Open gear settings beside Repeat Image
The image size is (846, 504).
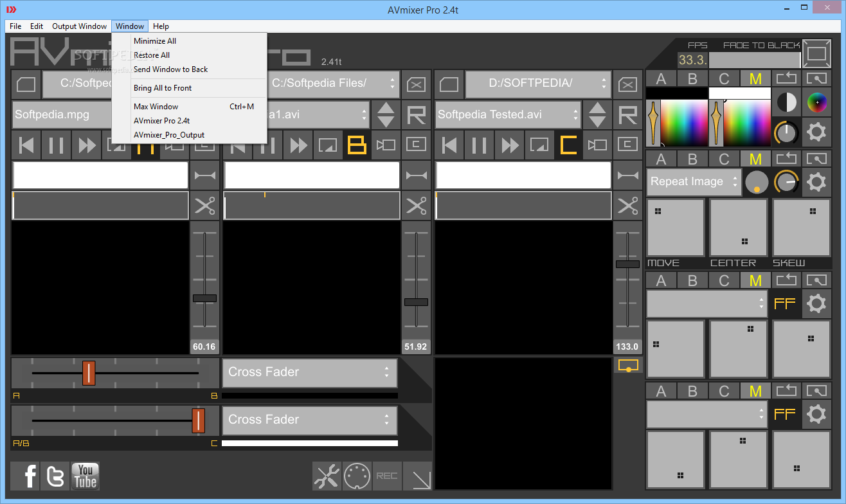pyautogui.click(x=816, y=182)
